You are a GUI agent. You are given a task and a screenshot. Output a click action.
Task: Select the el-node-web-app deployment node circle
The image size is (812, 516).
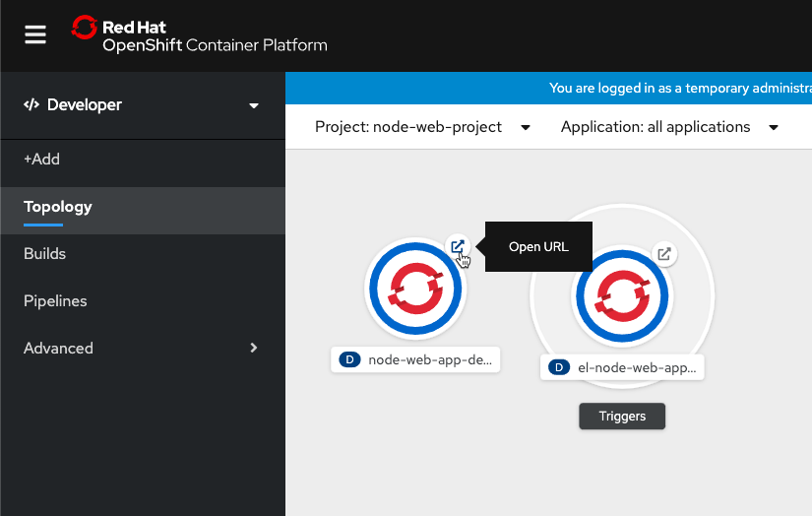pos(622,296)
